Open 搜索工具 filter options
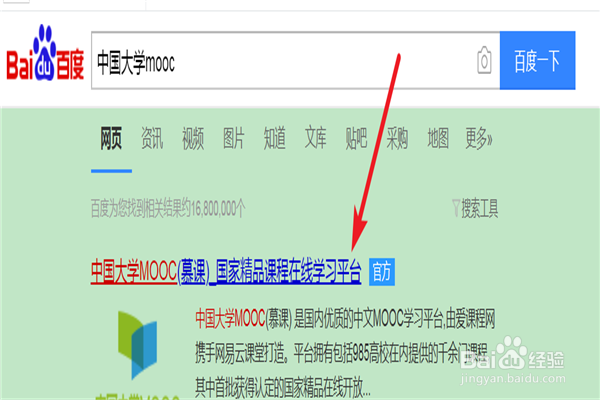The image size is (600, 400). pos(480,209)
